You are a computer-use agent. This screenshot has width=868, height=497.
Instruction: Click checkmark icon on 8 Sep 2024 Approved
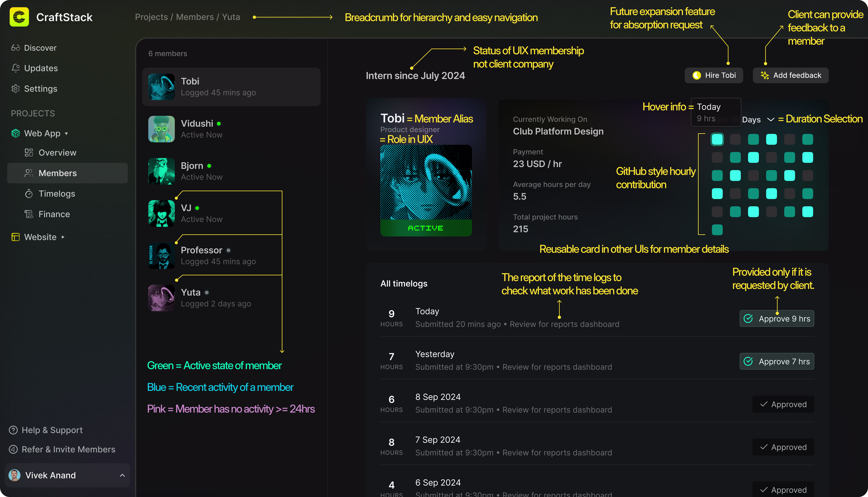764,404
